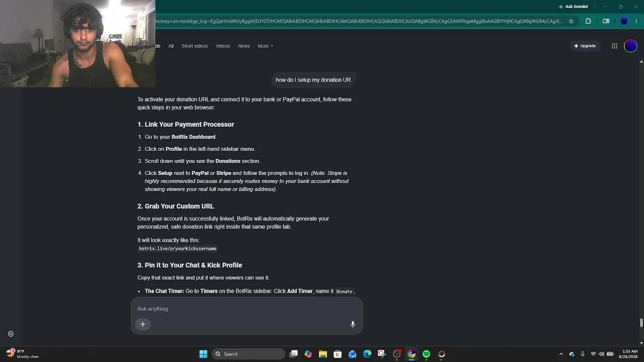The height and width of the screenshot is (362, 644).
Task: Click the Chrome icon on the taskbar
Action: (412, 354)
